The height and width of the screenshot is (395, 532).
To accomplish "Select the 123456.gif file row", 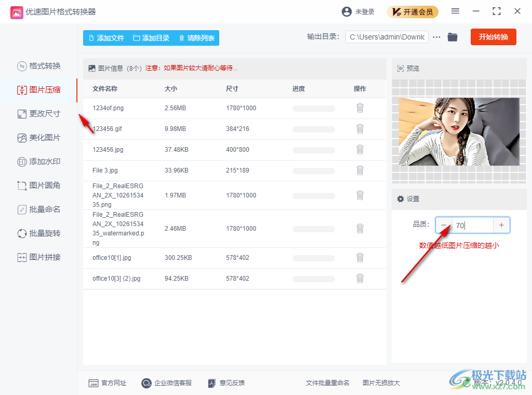I will 234,129.
